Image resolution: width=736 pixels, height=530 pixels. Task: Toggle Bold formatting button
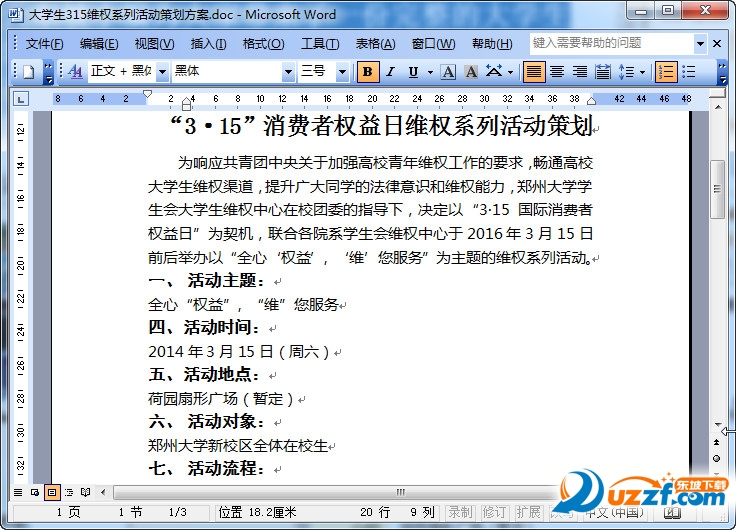368,72
